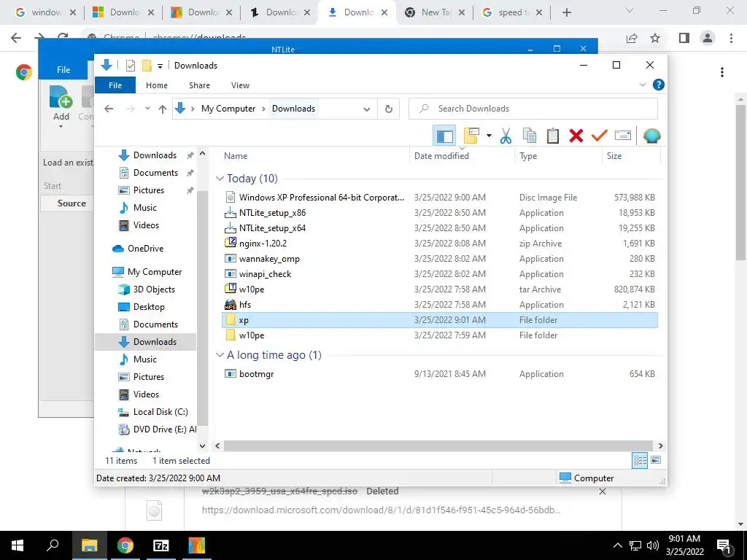The height and width of the screenshot is (560, 747).
Task: Select the w10pe tar archive
Action: coord(440,289)
